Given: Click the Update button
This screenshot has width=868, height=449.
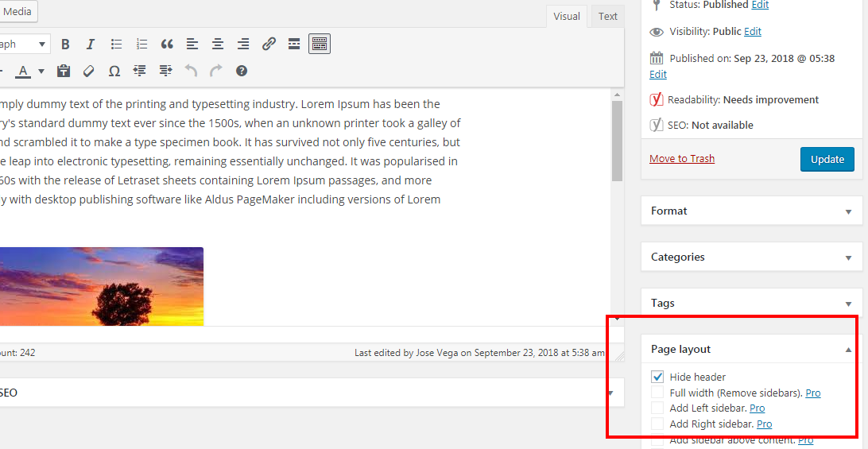Looking at the screenshot, I should pos(827,159).
